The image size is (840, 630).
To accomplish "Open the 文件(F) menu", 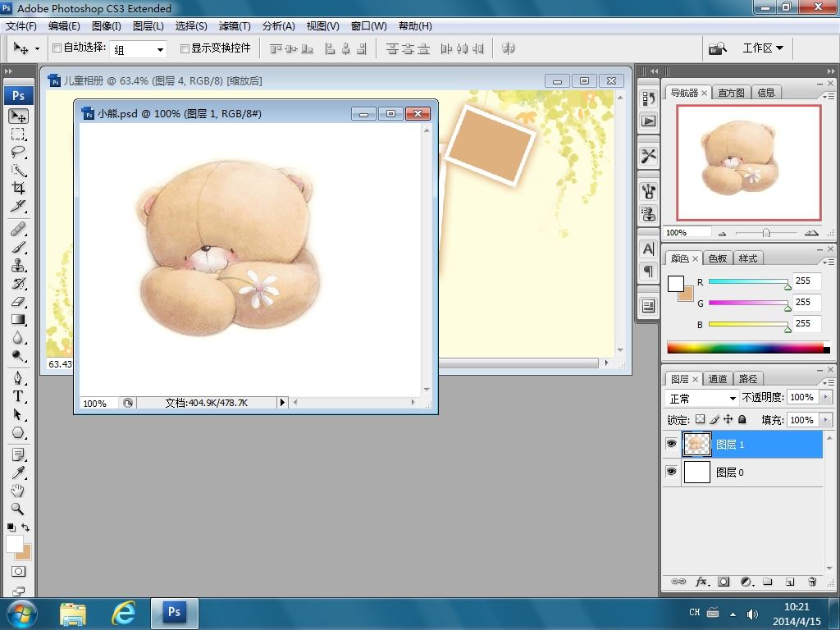I will 21,25.
